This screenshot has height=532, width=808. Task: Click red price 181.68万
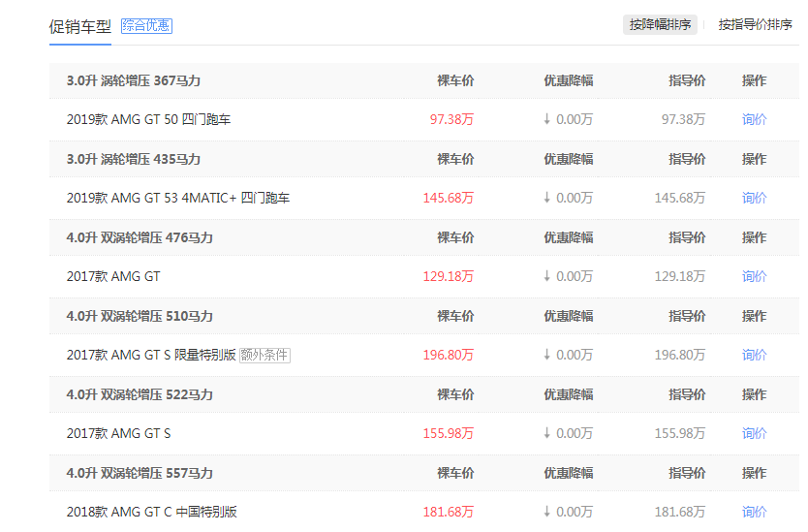coord(449,512)
